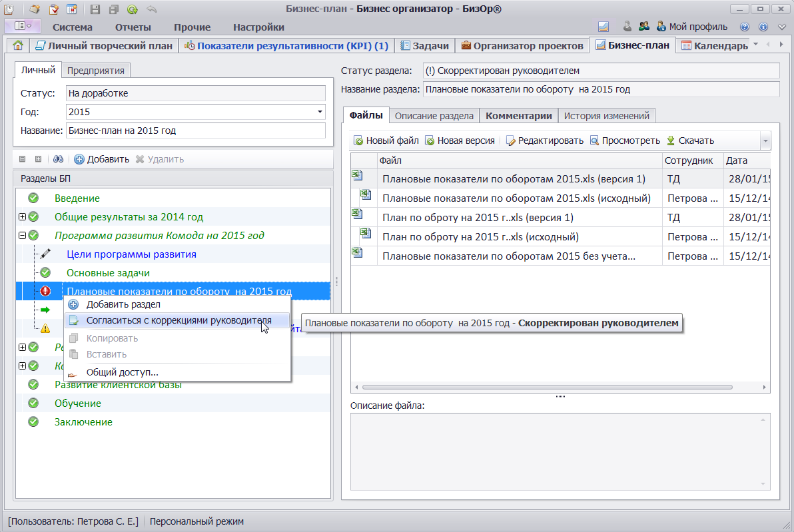The width and height of the screenshot is (794, 532).
Task: Click the binoculars search icon in sections toolbar
Action: 58,159
